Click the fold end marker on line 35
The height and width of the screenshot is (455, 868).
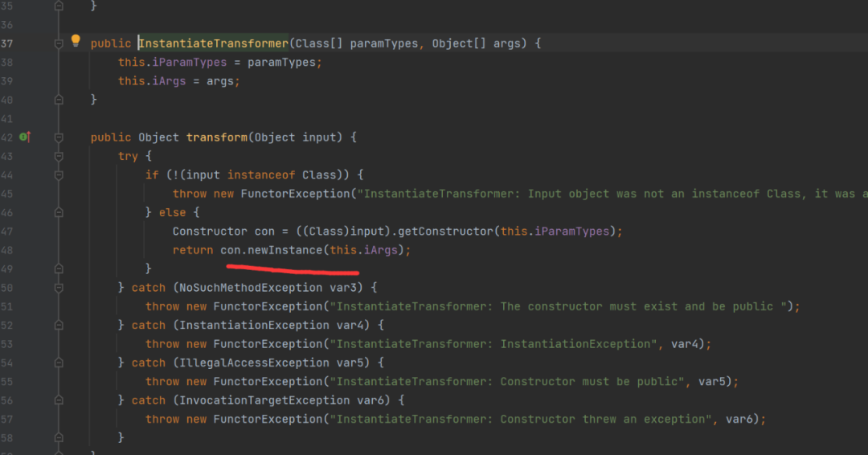coord(59,6)
